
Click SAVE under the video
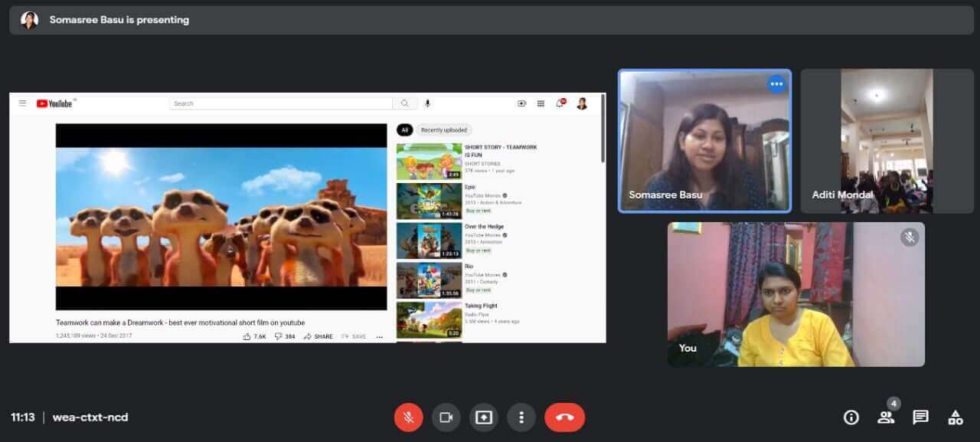click(354, 336)
